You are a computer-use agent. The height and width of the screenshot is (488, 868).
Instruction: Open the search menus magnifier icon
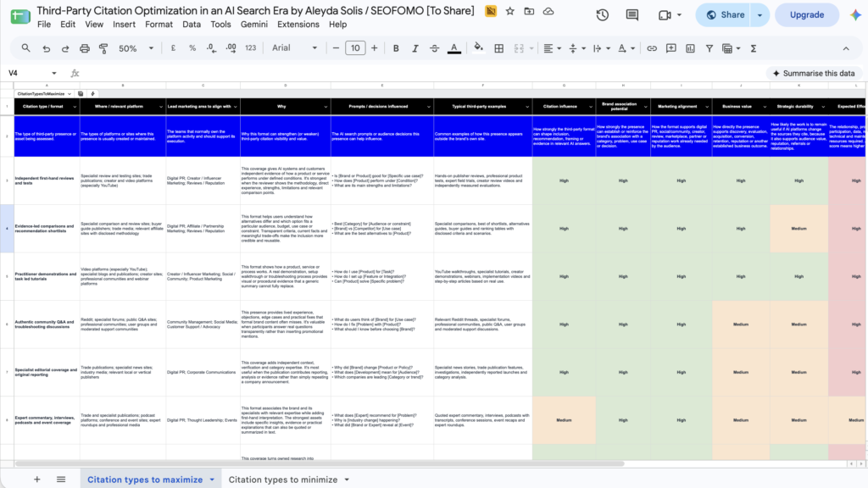coord(25,48)
